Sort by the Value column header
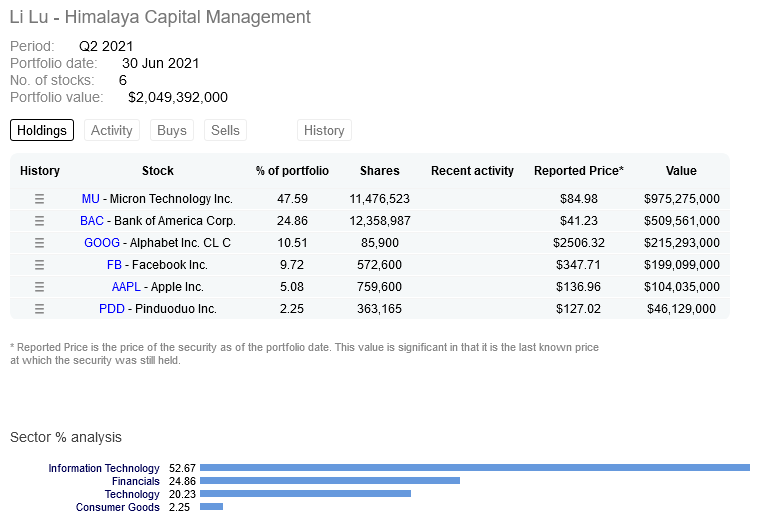The image size is (757, 526). coord(681,171)
